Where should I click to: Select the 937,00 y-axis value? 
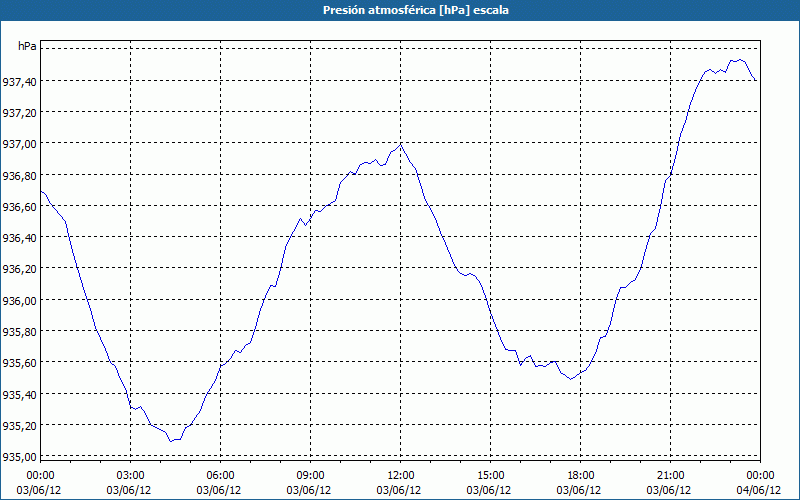(x=19, y=144)
